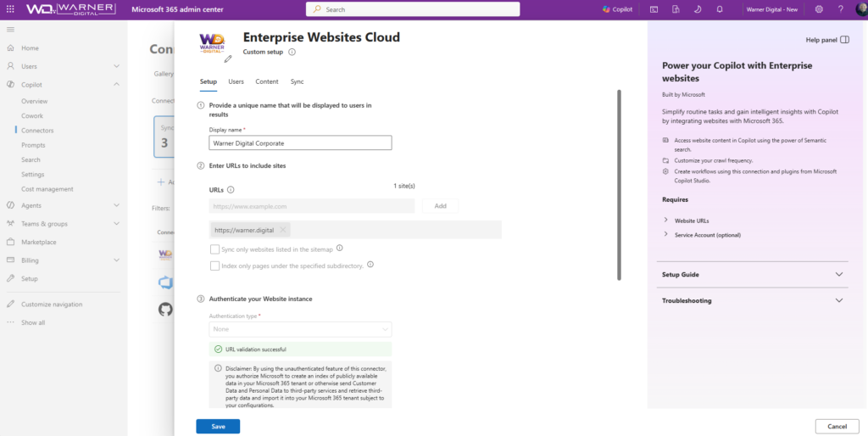Click the Save button
This screenshot has height=436, width=868.
[218, 427]
